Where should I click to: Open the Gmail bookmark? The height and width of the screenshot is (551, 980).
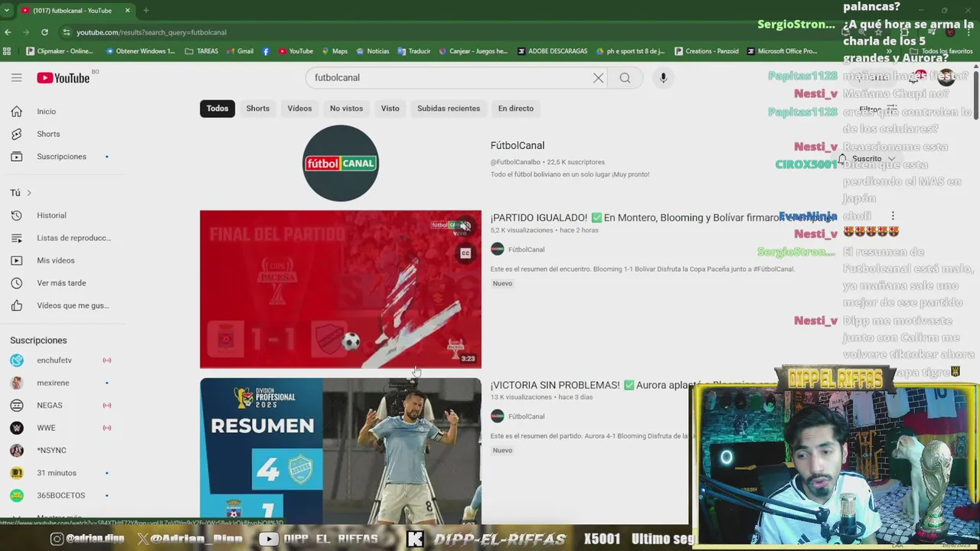(x=240, y=51)
